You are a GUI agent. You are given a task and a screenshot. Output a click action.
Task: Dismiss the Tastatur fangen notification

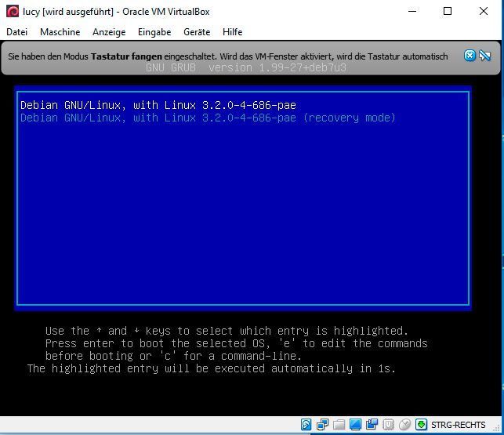coord(470,56)
